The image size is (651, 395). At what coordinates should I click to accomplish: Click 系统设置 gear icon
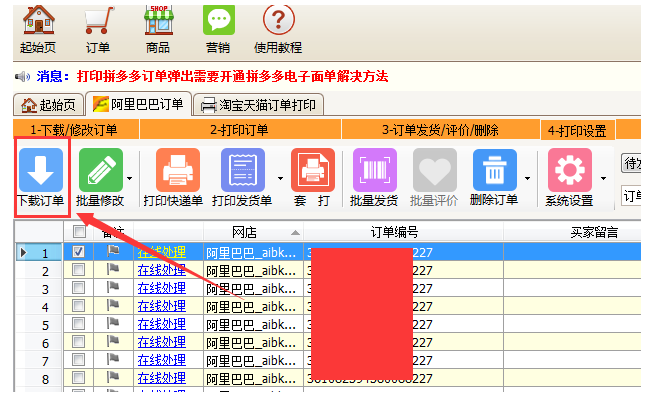[570, 170]
